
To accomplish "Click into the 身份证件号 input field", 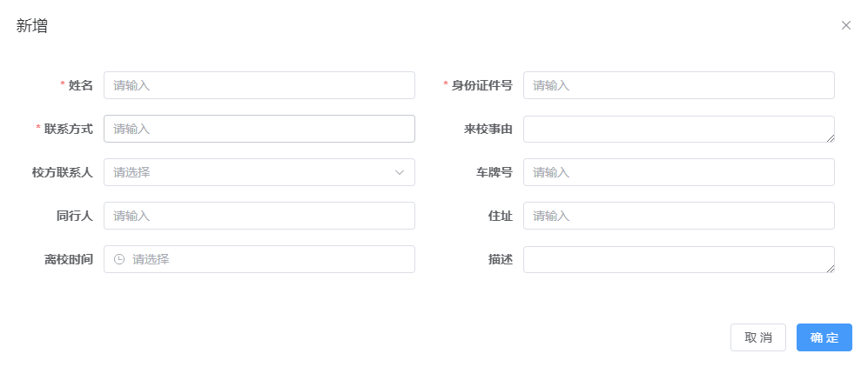I will (678, 85).
